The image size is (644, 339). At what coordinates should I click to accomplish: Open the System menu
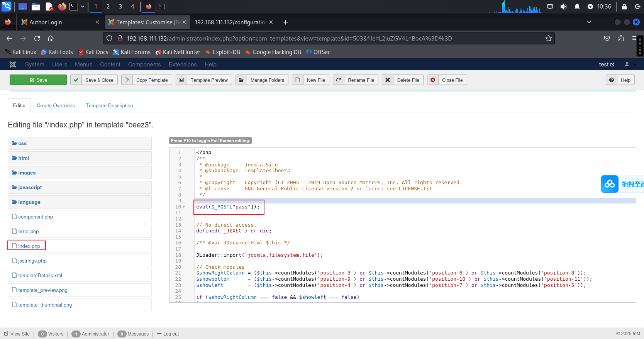[x=35, y=64]
